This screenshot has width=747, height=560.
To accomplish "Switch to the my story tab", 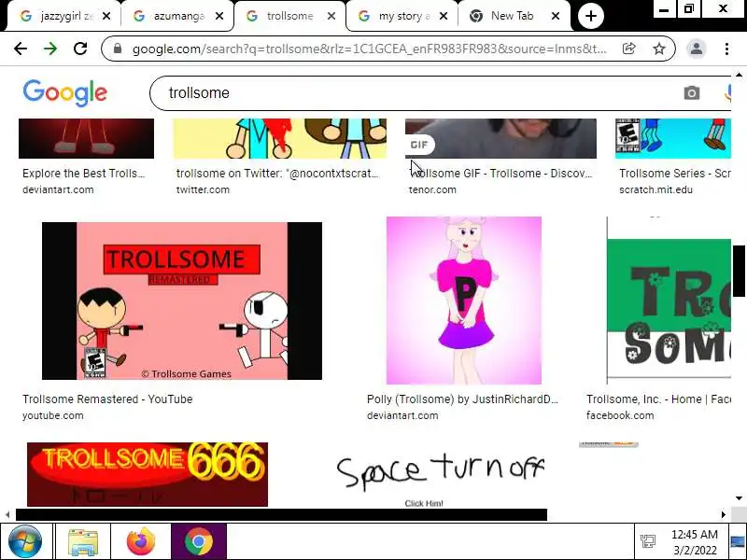I will point(402,16).
